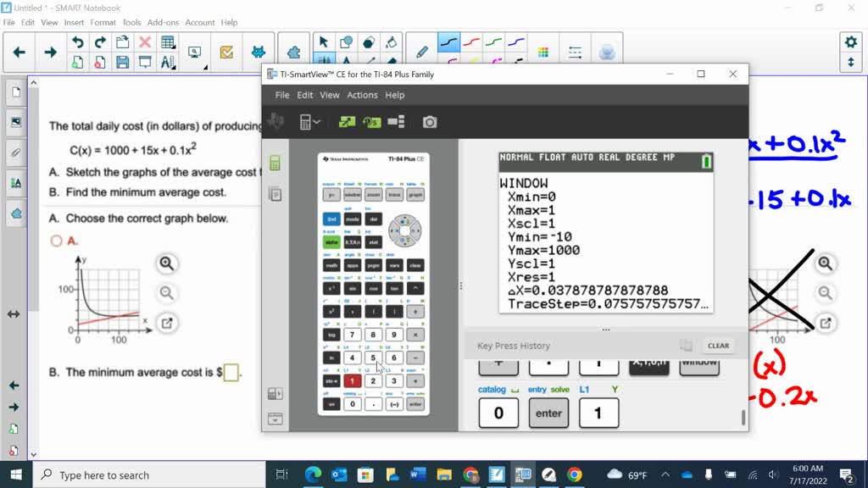Click the minimum average cost answer box
868x488 pixels.
[x=231, y=372]
